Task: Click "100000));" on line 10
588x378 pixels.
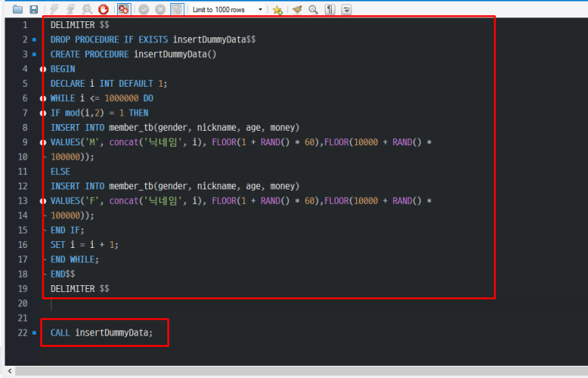Action: point(72,157)
